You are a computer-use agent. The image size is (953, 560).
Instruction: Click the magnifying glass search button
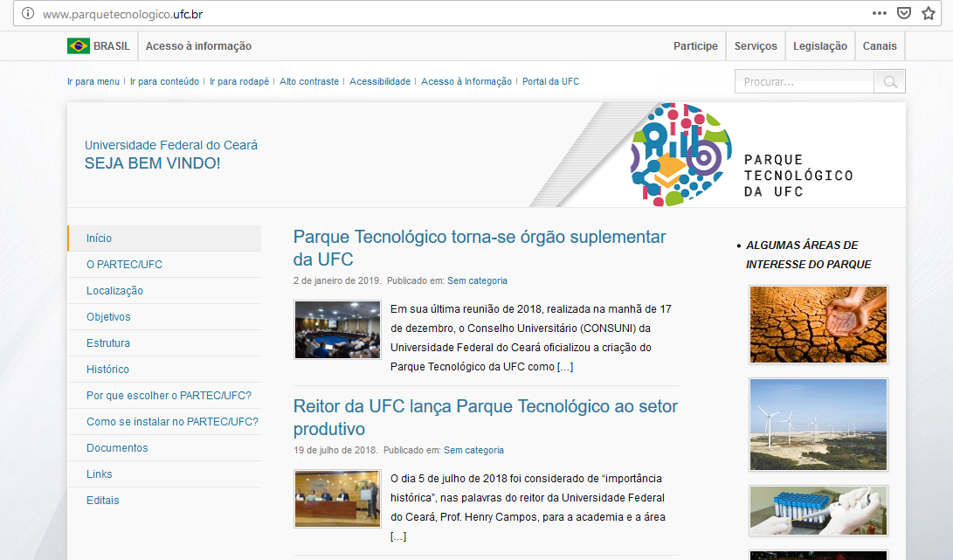(889, 82)
